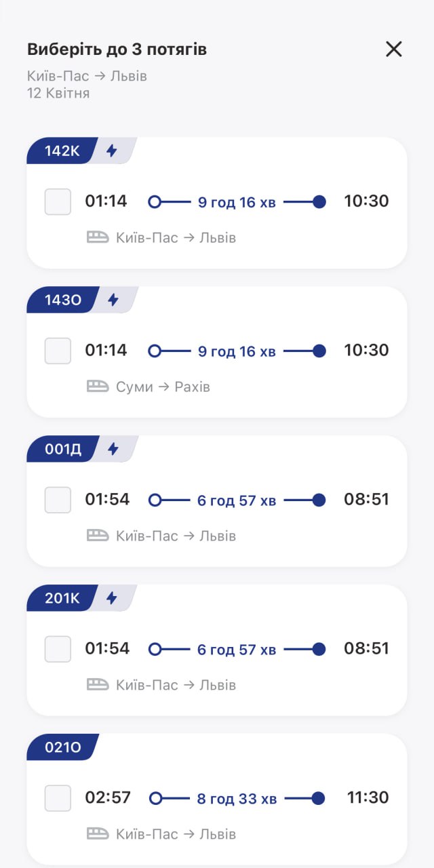Tick the checkbox for train 001Д
This screenshot has width=434, height=868.
pyautogui.click(x=58, y=500)
